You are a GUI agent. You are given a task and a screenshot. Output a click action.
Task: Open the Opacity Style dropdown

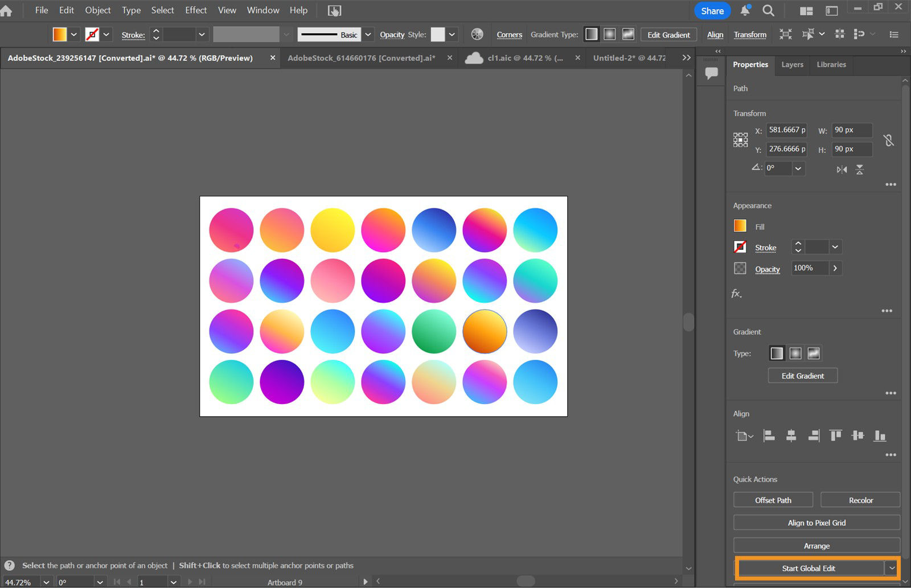point(450,34)
